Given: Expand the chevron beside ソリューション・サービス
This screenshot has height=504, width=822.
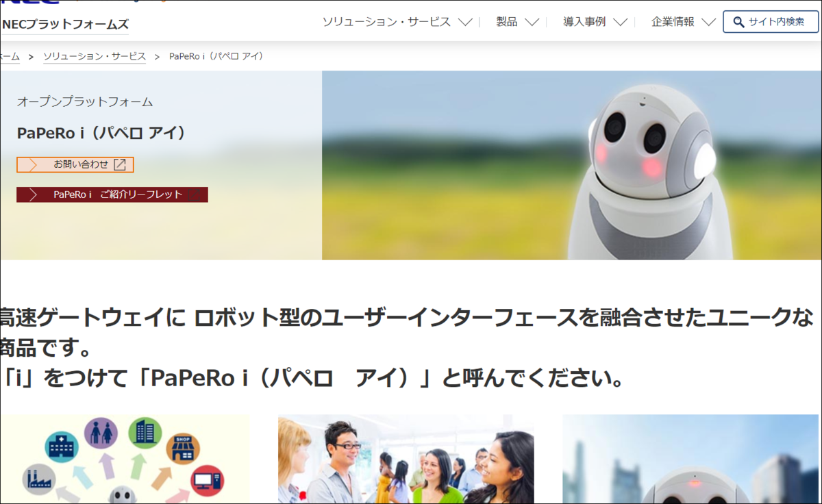Looking at the screenshot, I should pos(465,22).
